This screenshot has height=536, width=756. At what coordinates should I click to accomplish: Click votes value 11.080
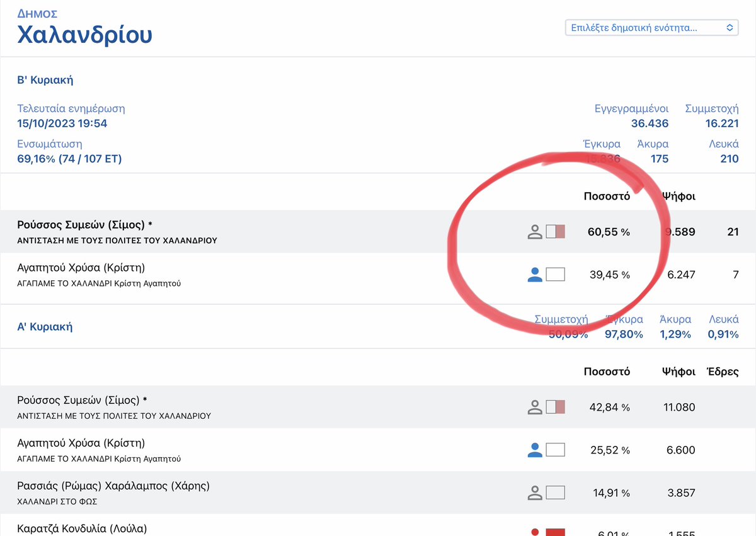679,408
